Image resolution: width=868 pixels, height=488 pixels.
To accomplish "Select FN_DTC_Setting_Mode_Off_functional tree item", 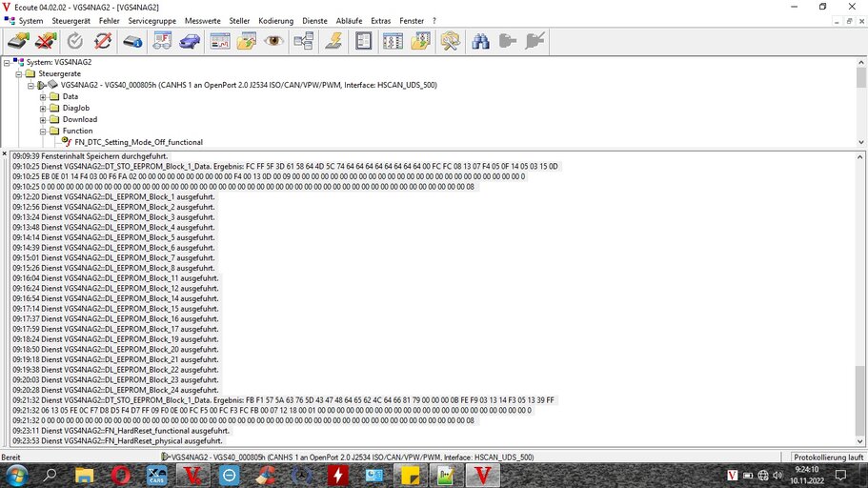I will (138, 142).
